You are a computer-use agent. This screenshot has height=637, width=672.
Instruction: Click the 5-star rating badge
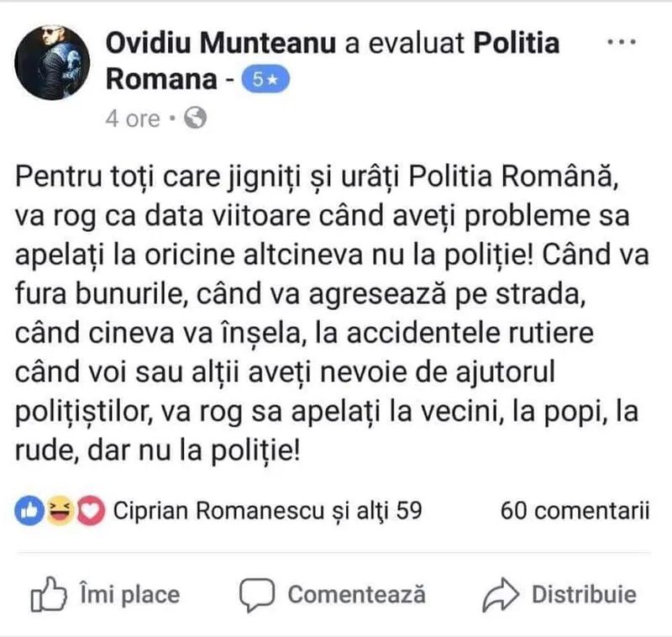pyautogui.click(x=266, y=80)
